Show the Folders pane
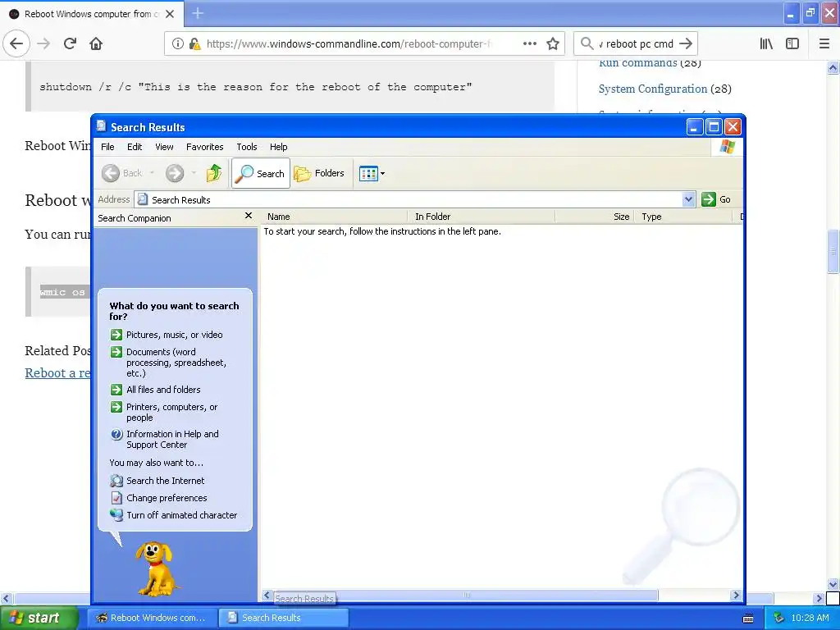 tap(319, 173)
